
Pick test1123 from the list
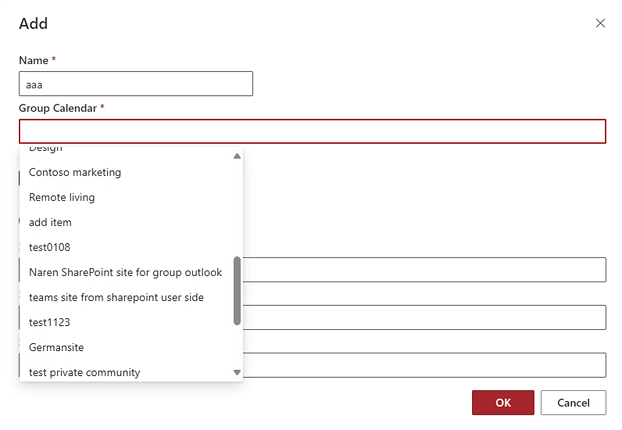[131, 322]
